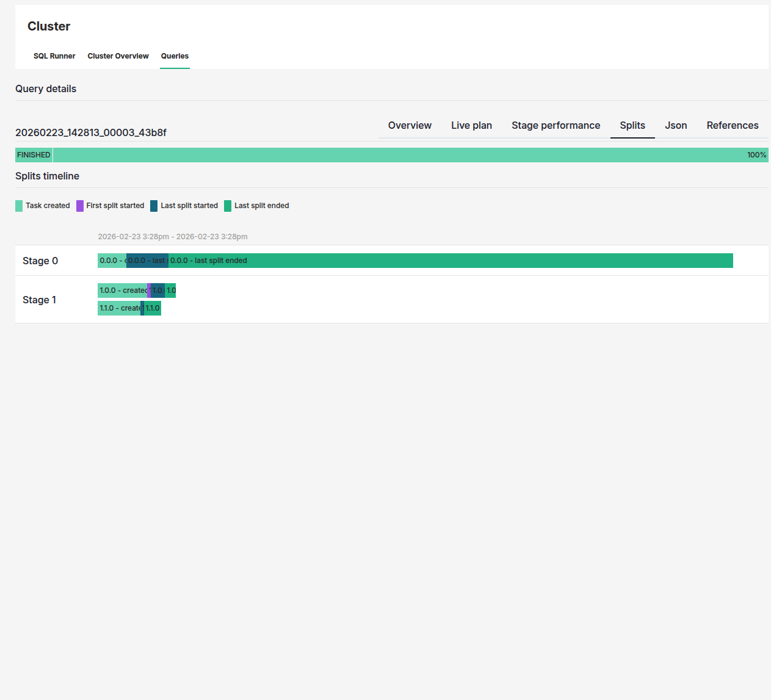Click the First split started purple legend marker
The image size is (771, 700).
click(79, 206)
